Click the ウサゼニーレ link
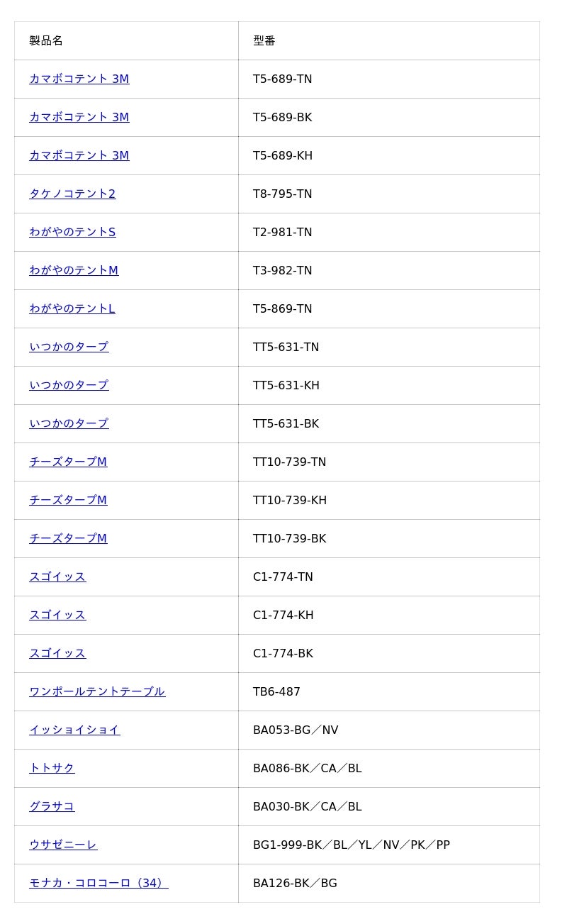The width and height of the screenshot is (567, 924). coord(63,845)
